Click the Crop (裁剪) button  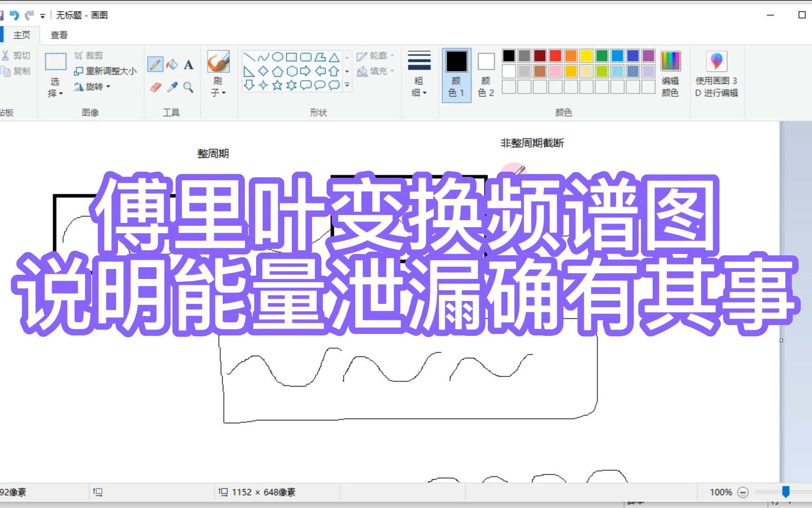pyautogui.click(x=88, y=56)
